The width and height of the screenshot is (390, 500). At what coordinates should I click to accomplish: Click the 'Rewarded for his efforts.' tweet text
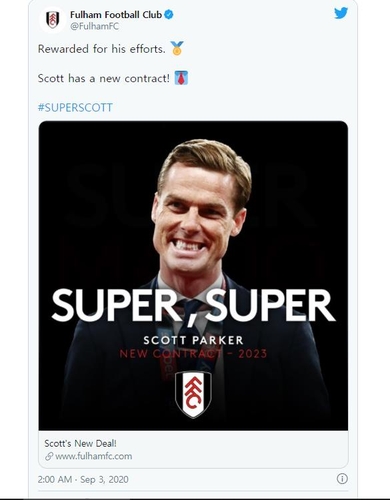click(x=102, y=49)
